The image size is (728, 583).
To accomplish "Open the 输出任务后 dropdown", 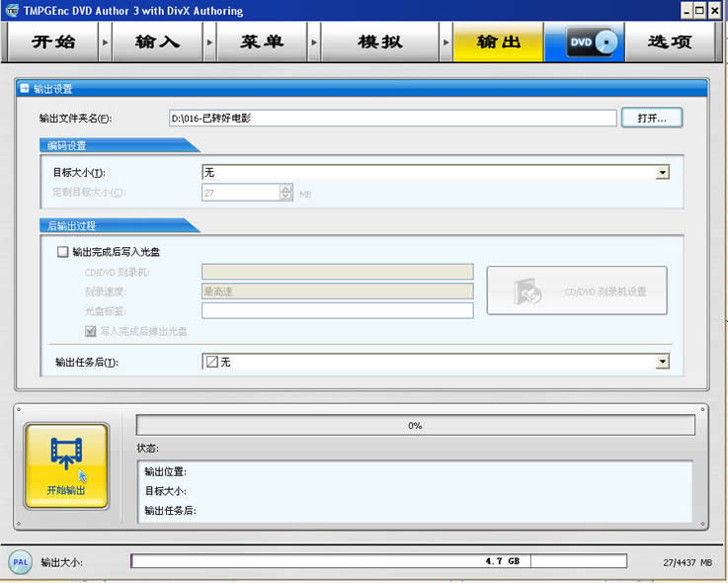I will point(663,362).
